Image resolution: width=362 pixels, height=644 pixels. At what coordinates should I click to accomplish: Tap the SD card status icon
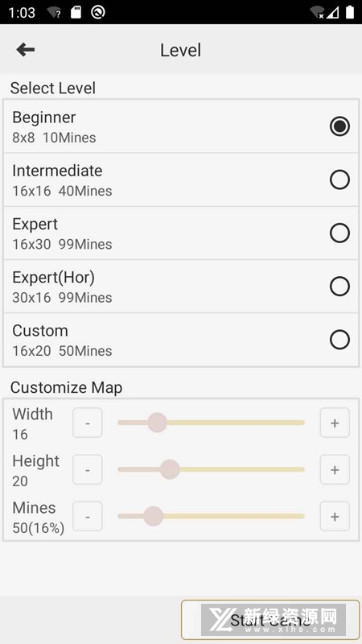76,12
